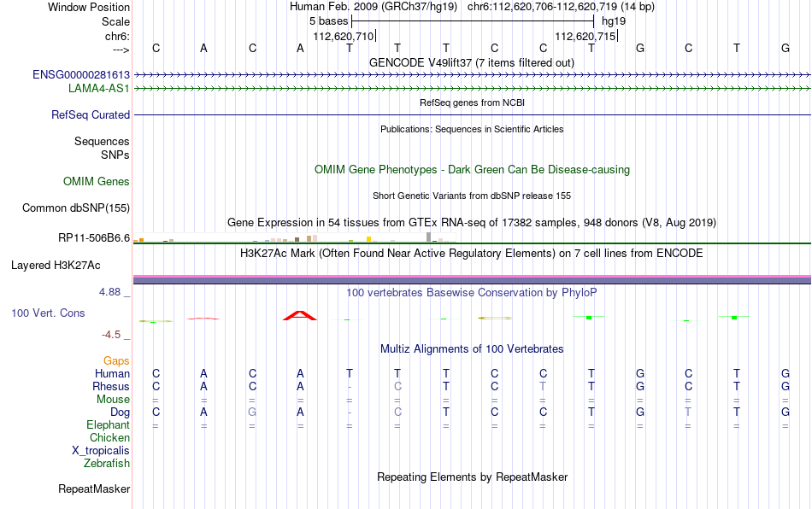Click Short Genetic Variants from dbSNP title

[x=472, y=196]
